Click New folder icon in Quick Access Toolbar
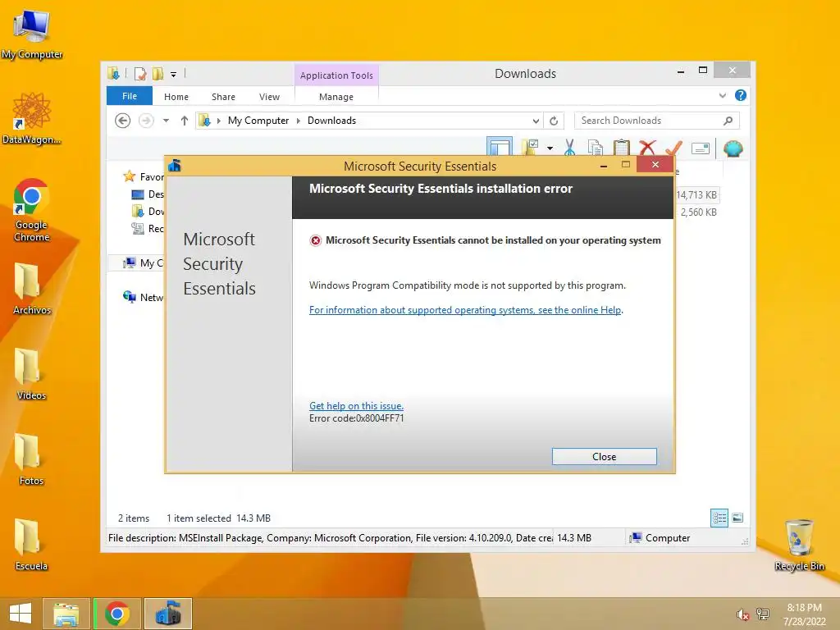This screenshot has width=840, height=630. point(157,74)
